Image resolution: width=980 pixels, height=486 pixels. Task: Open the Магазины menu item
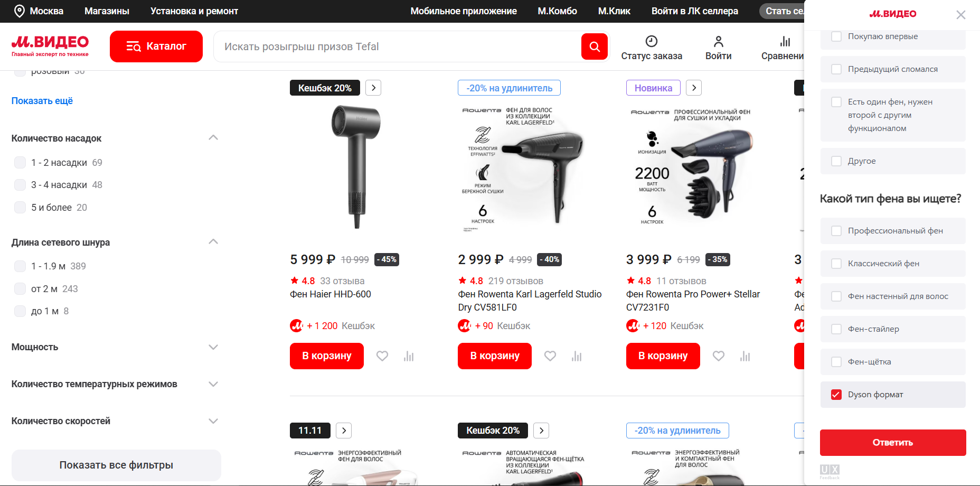click(107, 11)
